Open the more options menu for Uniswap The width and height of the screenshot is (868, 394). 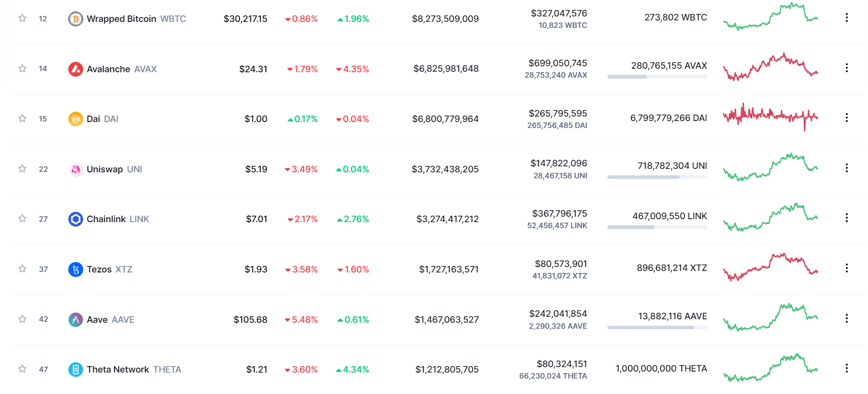pos(846,168)
